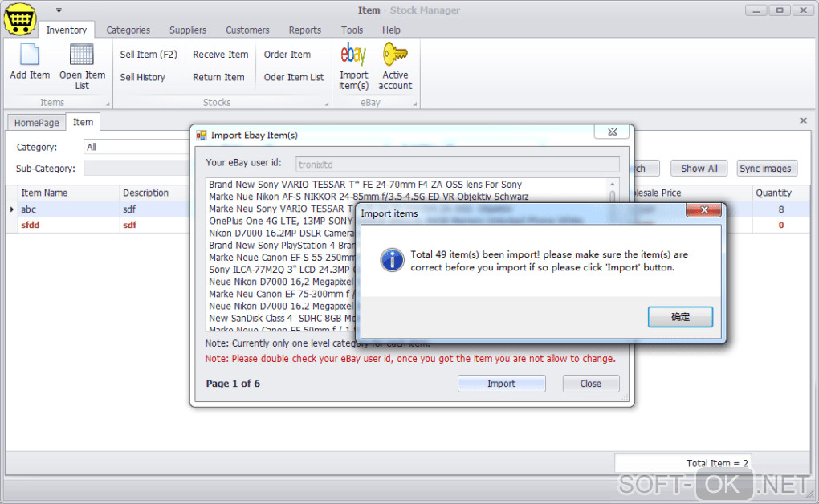
Task: Open the Reports ribbon tab
Action: [x=305, y=30]
